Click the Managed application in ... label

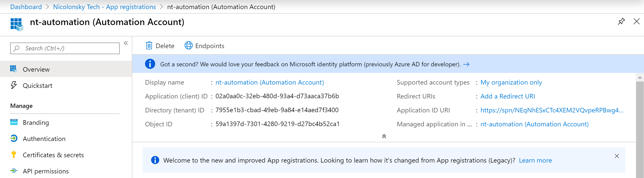[434, 124]
